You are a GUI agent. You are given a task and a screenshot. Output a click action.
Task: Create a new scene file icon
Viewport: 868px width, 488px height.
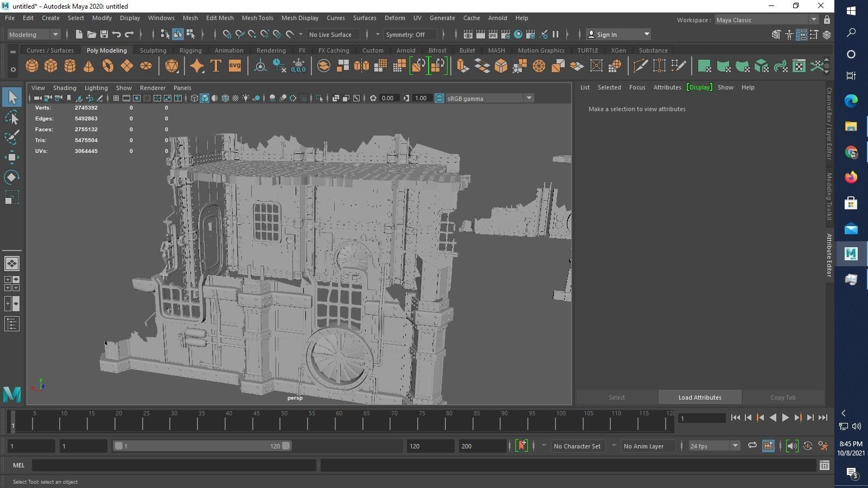click(x=79, y=34)
